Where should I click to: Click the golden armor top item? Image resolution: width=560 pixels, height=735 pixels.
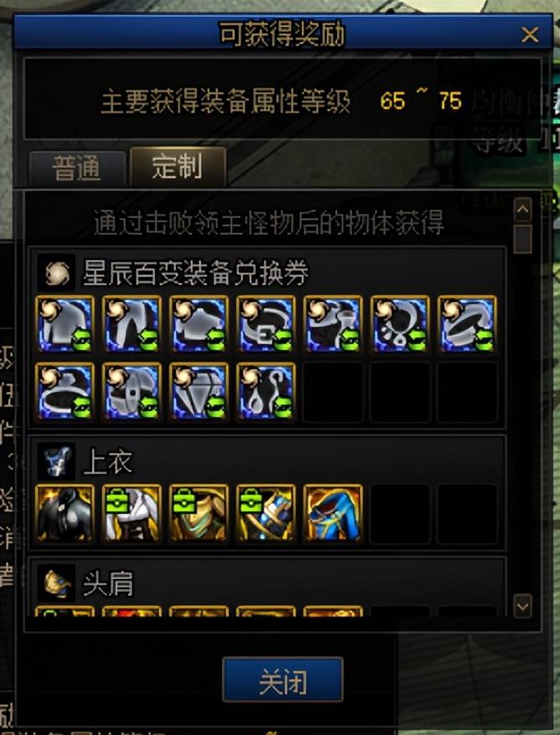click(199, 513)
